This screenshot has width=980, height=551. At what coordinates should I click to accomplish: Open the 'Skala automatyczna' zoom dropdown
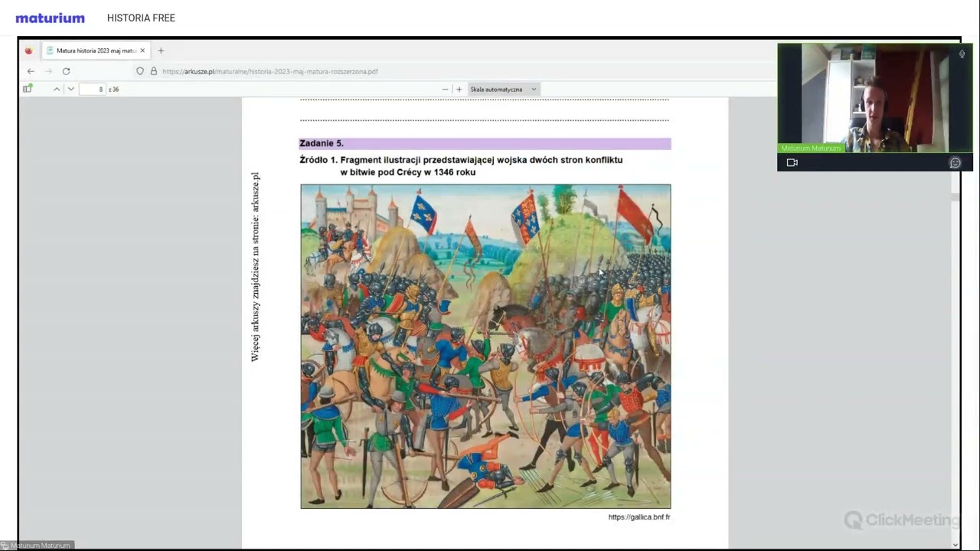pos(503,89)
